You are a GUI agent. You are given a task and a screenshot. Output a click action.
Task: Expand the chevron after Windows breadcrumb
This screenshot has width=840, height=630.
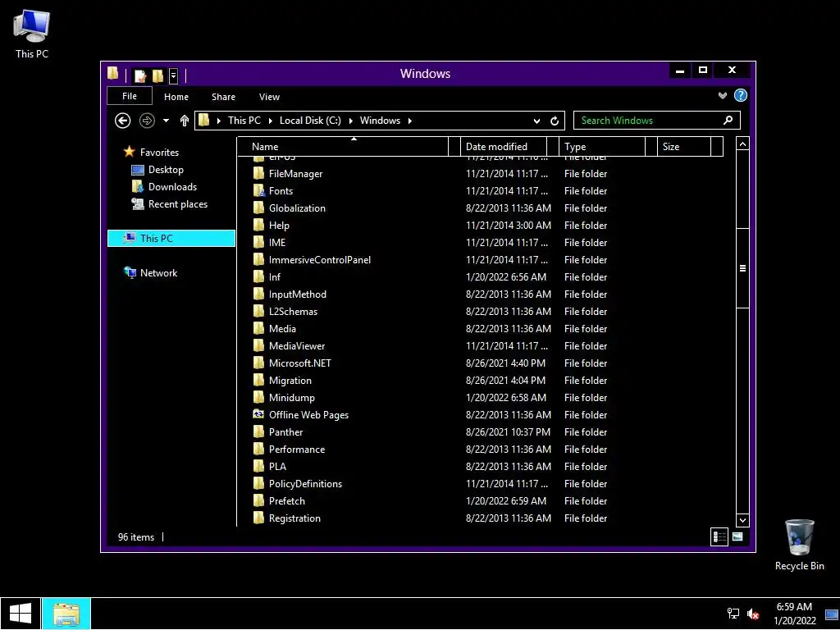410,121
